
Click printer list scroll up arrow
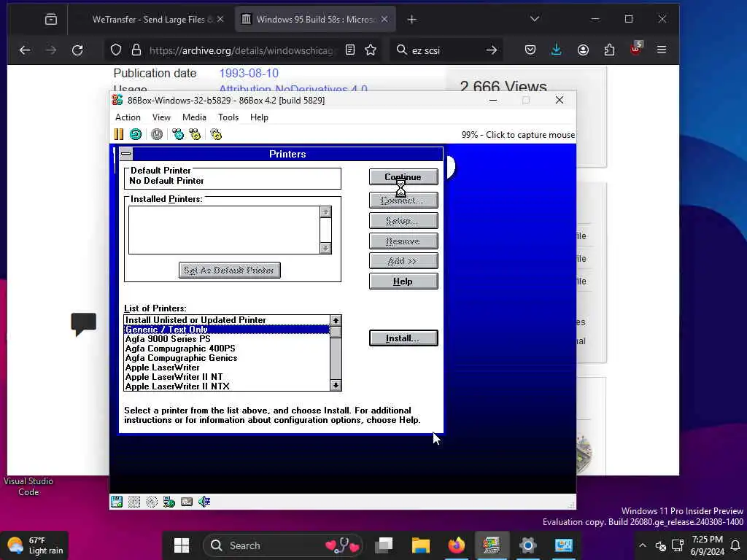[336, 321]
